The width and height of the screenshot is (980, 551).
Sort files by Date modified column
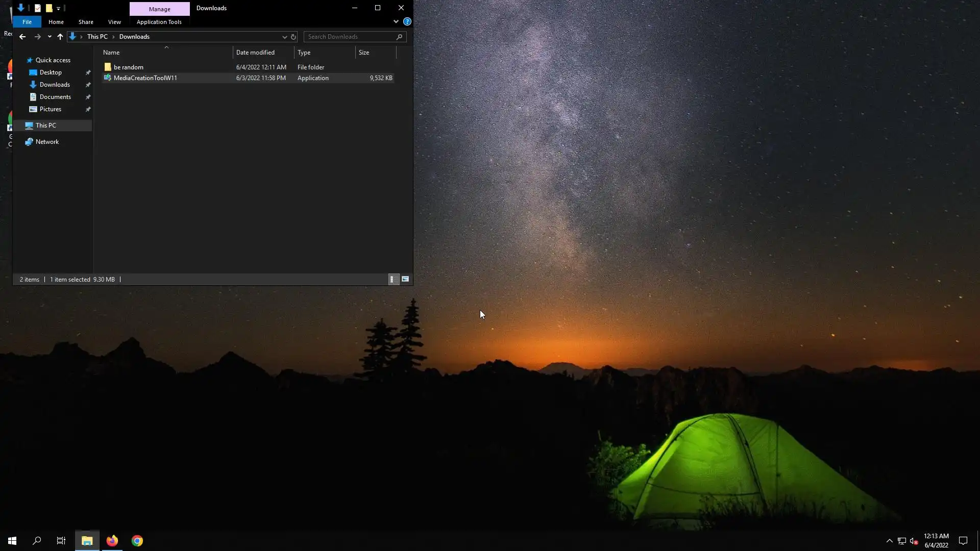(x=255, y=53)
